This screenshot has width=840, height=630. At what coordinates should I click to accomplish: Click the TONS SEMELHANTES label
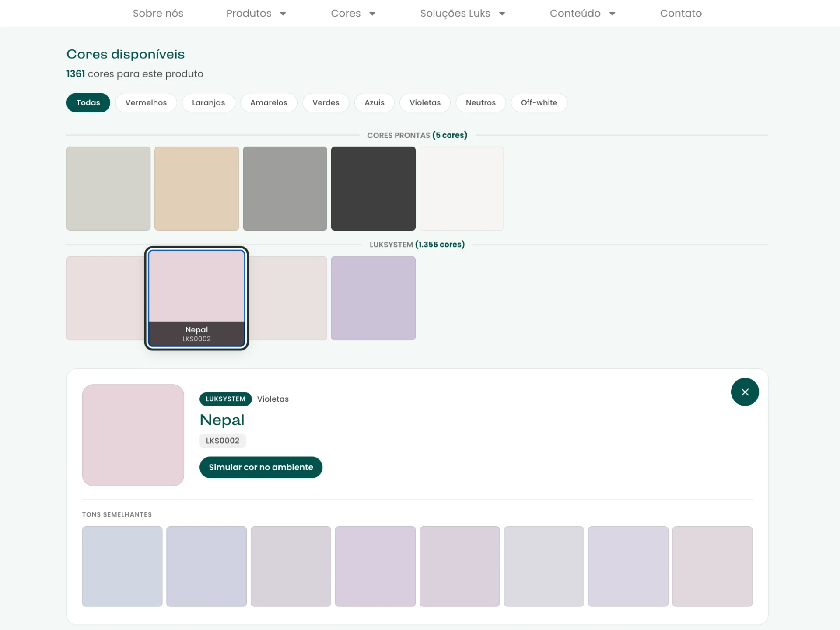pos(117,514)
